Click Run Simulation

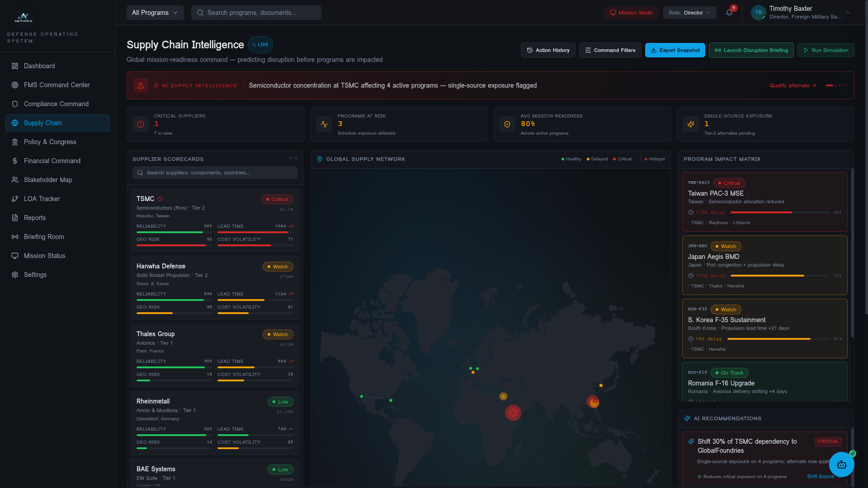[826, 50]
